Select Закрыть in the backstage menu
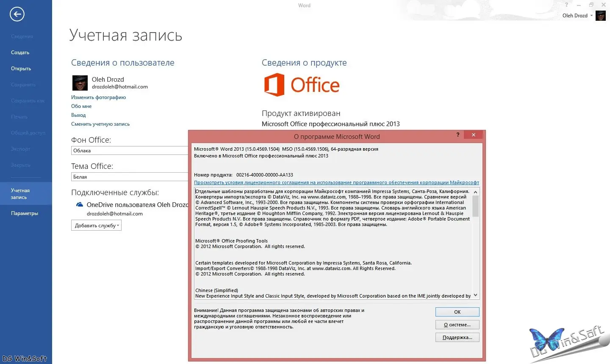The image size is (610, 364). pyautogui.click(x=21, y=165)
